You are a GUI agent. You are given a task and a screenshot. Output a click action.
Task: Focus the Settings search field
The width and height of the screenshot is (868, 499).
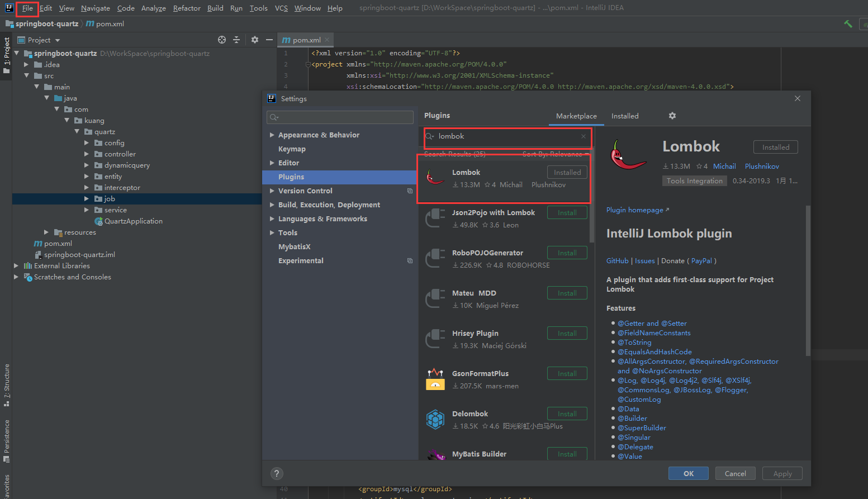point(340,117)
